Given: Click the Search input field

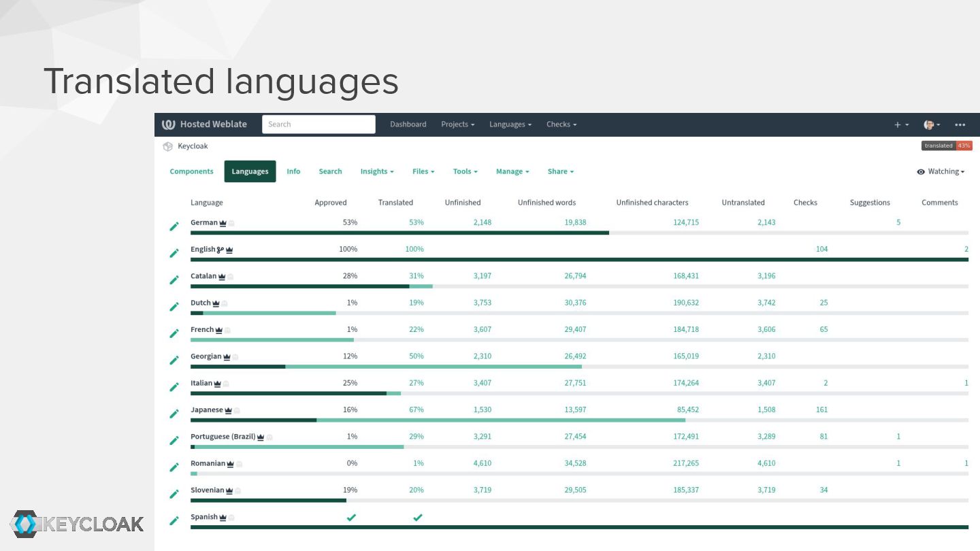Looking at the screenshot, I should [x=318, y=124].
